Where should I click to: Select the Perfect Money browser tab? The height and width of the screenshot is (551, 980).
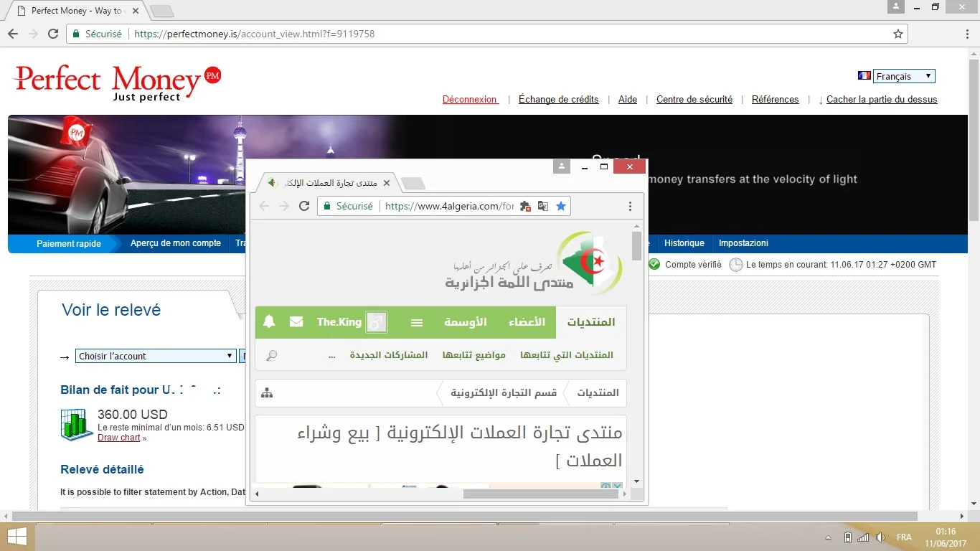tap(77, 11)
